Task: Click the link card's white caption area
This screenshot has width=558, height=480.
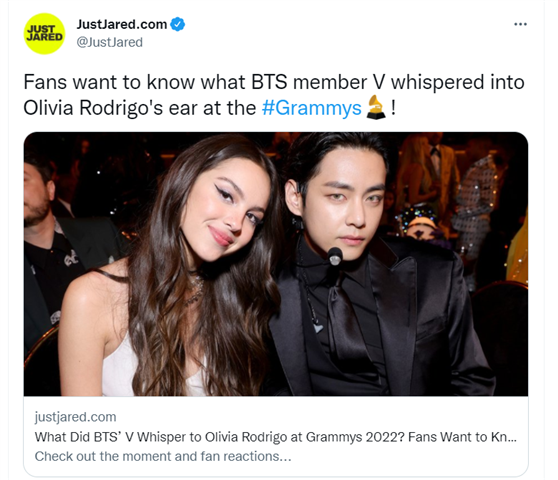Action: coord(276,436)
